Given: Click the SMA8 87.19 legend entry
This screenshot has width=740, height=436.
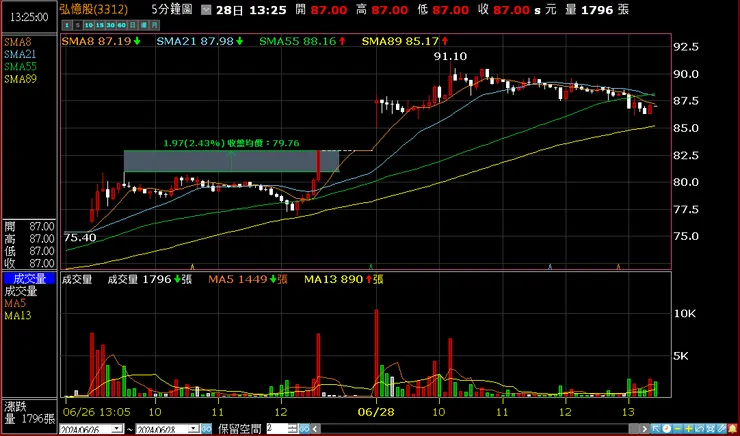Looking at the screenshot, I should point(101,41).
